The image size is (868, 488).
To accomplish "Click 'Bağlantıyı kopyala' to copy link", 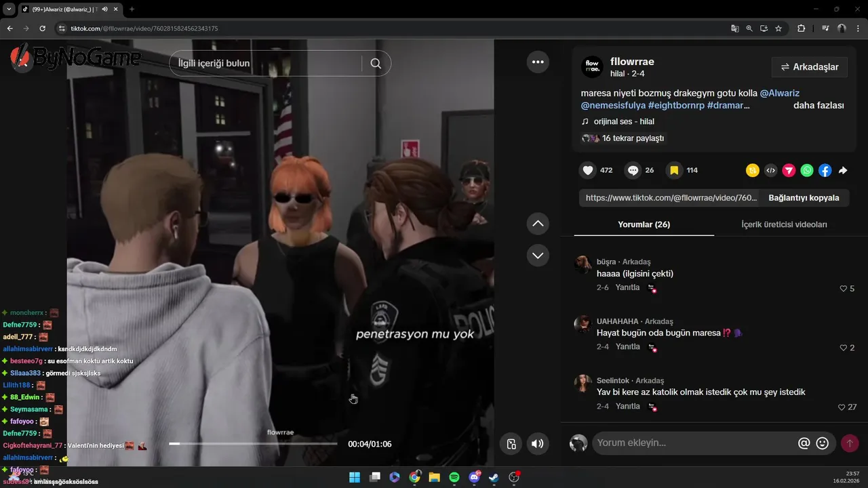I will [804, 198].
